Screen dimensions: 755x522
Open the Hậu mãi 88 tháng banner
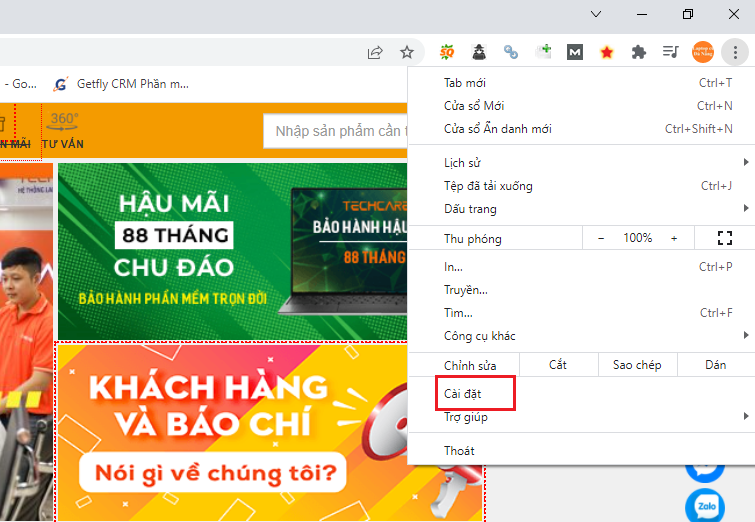pyautogui.click(x=233, y=251)
